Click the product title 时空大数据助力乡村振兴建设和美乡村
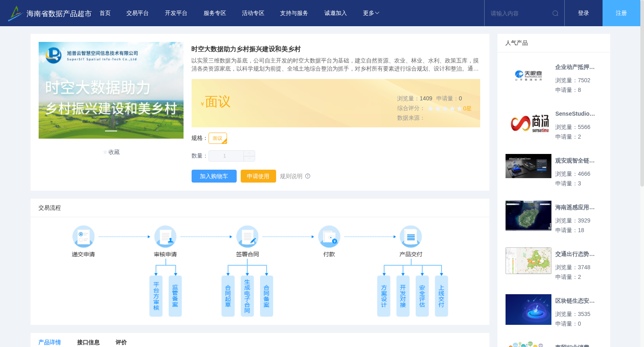 coord(246,49)
